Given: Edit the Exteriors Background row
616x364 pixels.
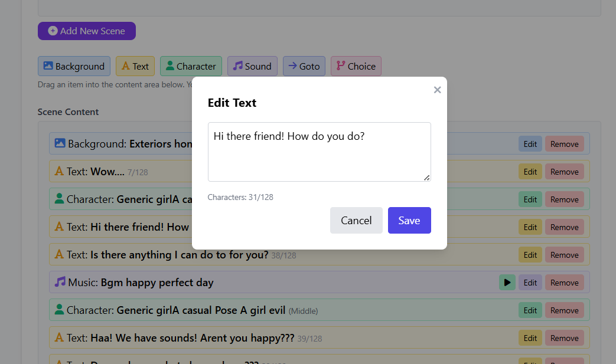Looking at the screenshot, I should tap(530, 144).
